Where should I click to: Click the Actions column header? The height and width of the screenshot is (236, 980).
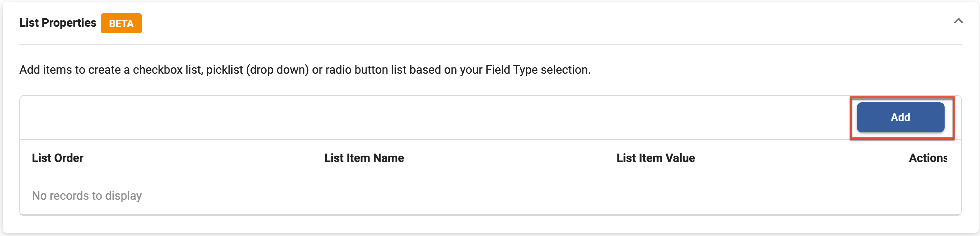coord(928,158)
